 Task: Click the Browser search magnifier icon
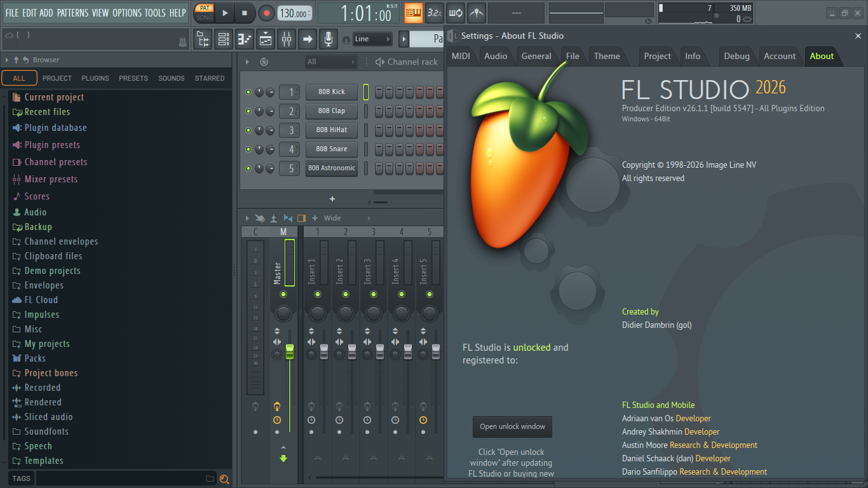(x=224, y=479)
